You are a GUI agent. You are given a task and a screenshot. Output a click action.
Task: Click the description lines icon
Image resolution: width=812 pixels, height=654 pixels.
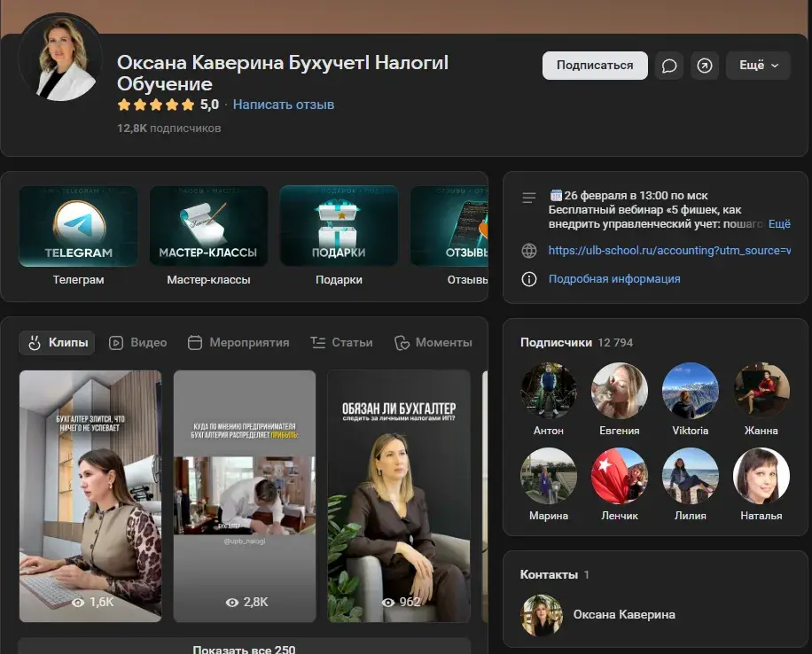click(x=528, y=198)
